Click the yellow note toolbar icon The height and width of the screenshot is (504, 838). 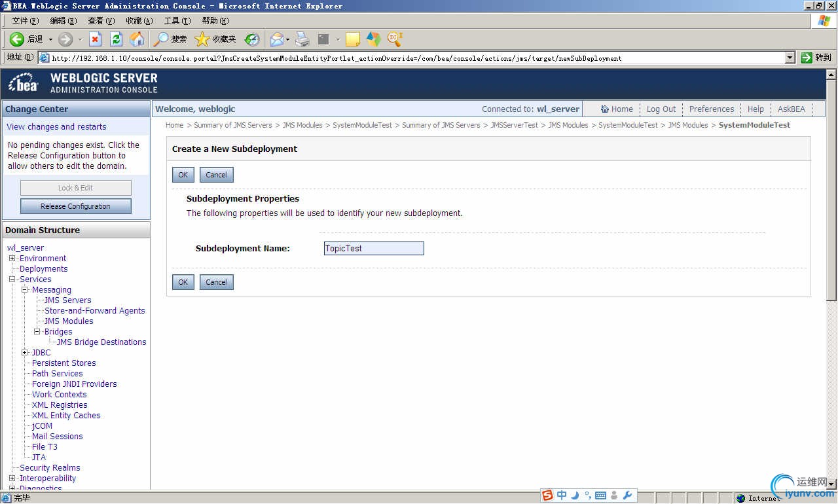pyautogui.click(x=353, y=39)
